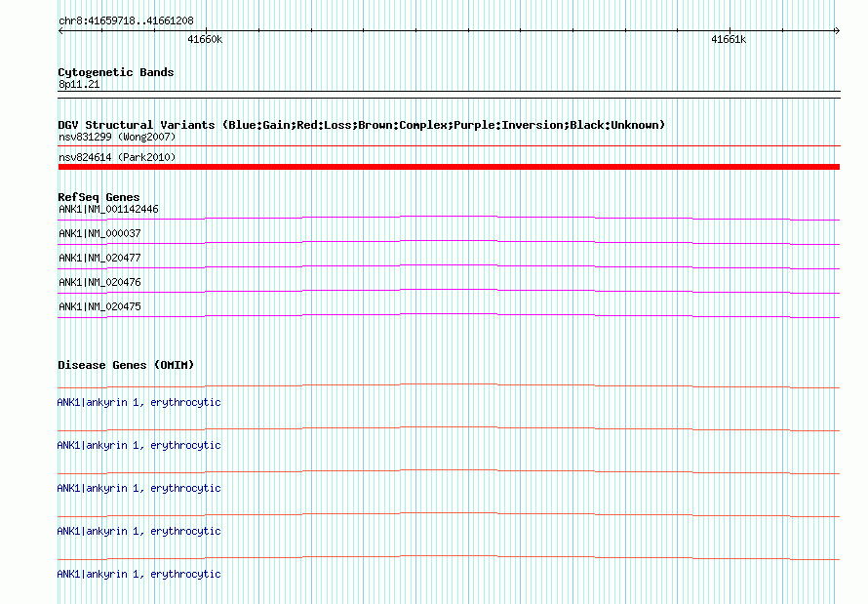Open the Disease Genes (OMIM) track title

(126, 365)
